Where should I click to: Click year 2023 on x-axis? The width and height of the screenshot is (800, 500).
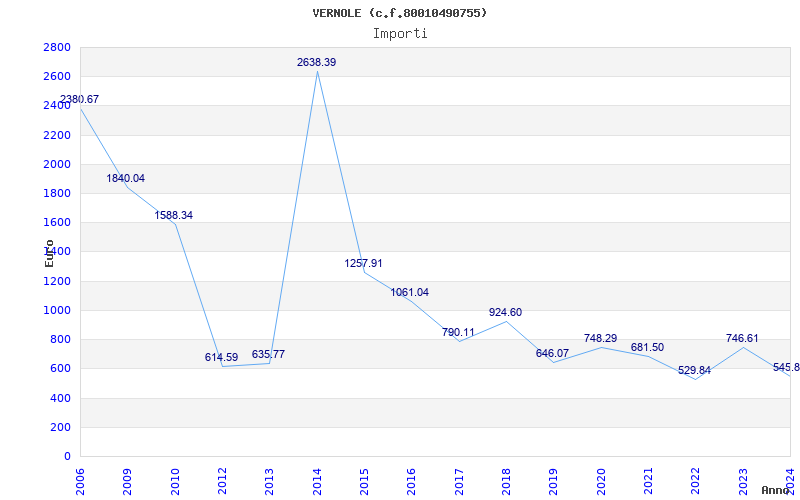click(x=743, y=482)
